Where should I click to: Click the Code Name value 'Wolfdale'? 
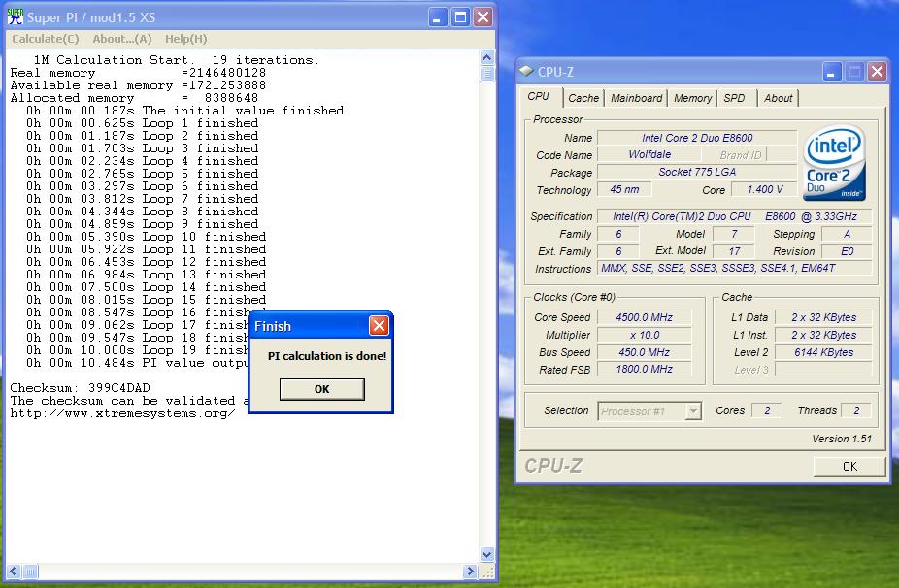pyautogui.click(x=649, y=154)
